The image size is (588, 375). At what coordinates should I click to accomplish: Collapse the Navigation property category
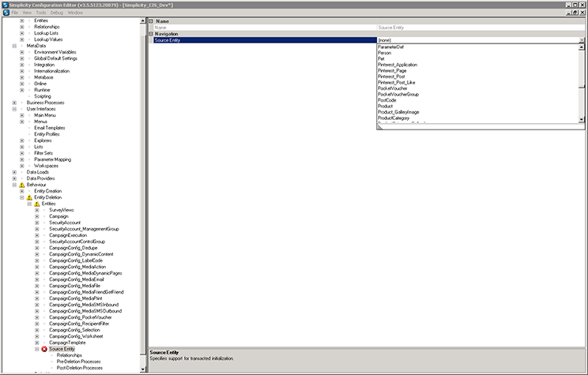coord(151,33)
